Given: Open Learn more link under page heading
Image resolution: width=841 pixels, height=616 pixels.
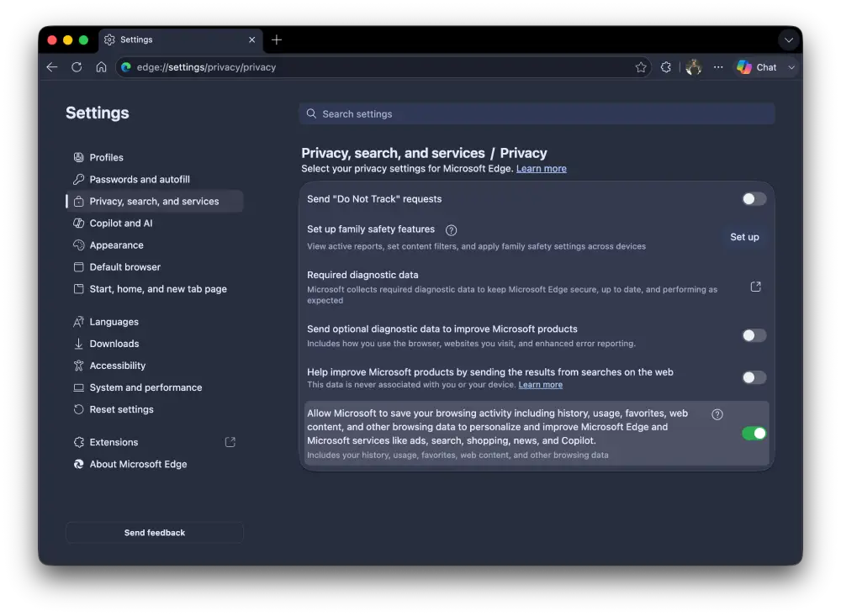Looking at the screenshot, I should pos(541,168).
